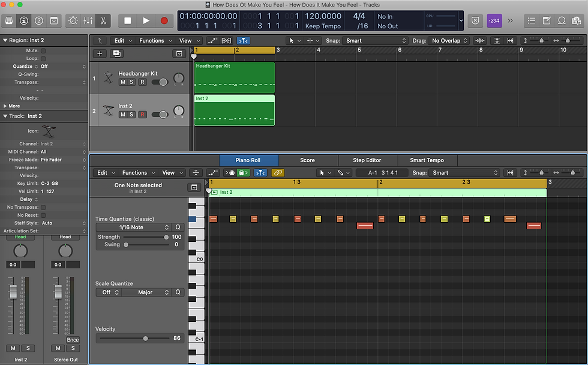Click the Bnce bounce button

pyautogui.click(x=73, y=340)
